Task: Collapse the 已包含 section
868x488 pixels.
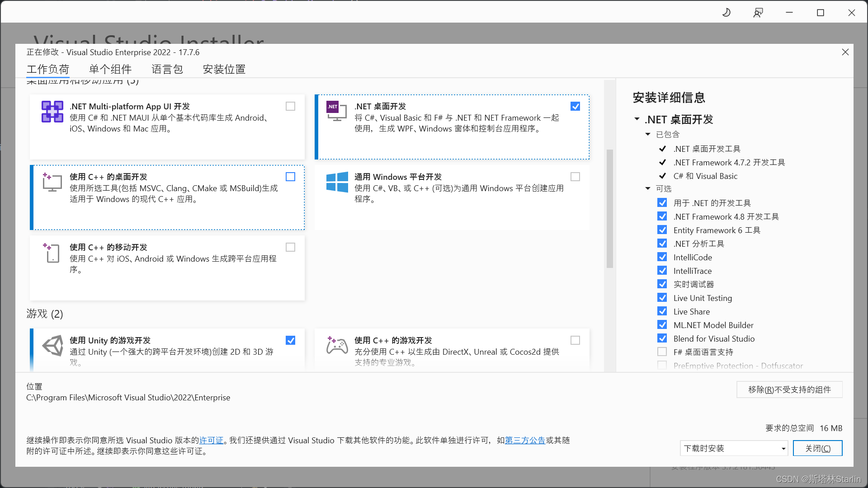Action: (648, 134)
